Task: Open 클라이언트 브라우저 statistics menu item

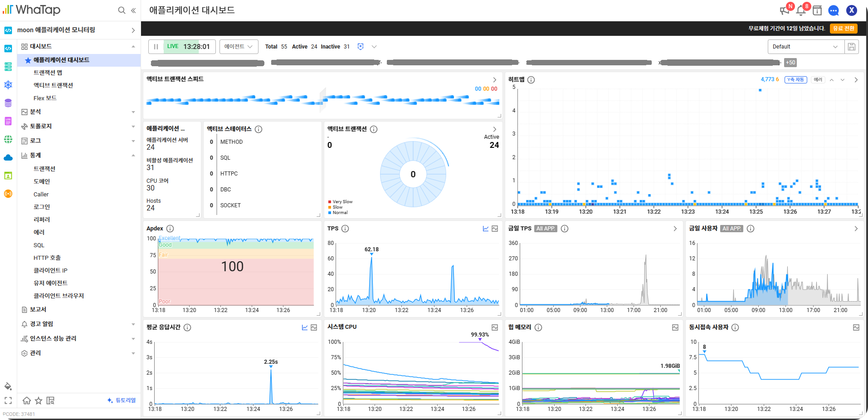Action: tap(59, 296)
